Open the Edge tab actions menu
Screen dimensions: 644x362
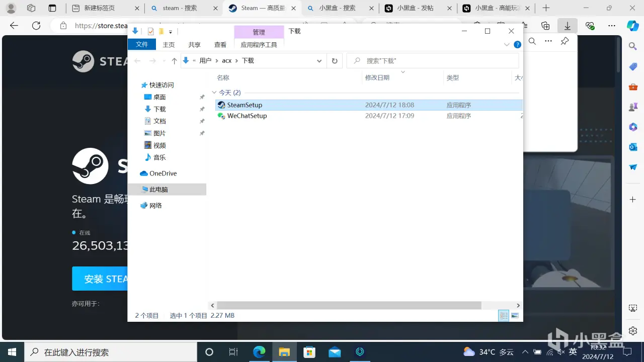click(x=52, y=8)
